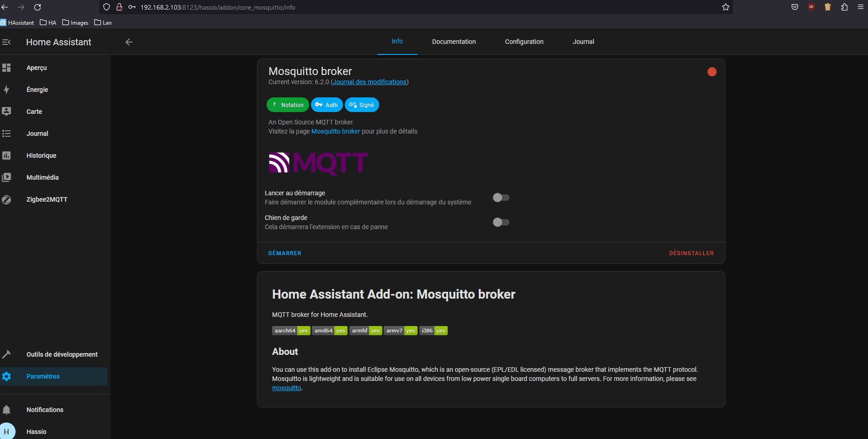Click the Home Assistant title text
The width and height of the screenshot is (868, 439).
pyautogui.click(x=59, y=42)
